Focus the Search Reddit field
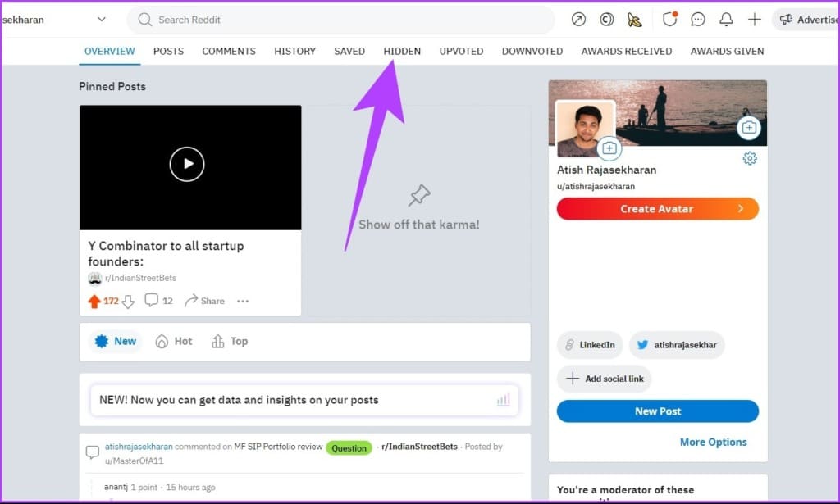 click(x=340, y=20)
